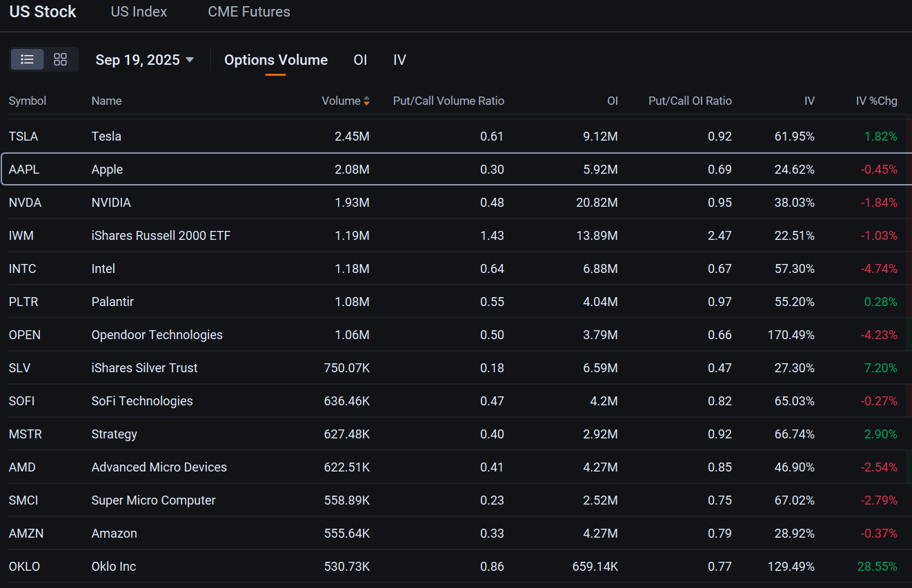Open the IV tab
Viewport: 912px width, 588px height.
click(399, 60)
